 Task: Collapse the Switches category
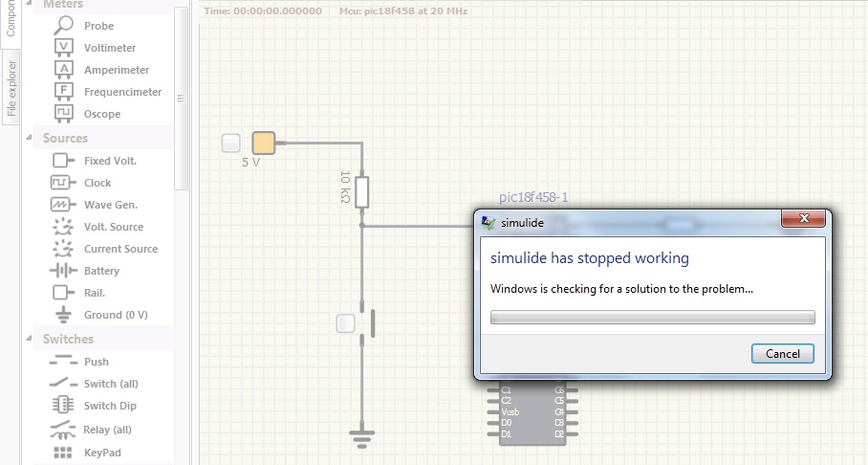(x=29, y=338)
